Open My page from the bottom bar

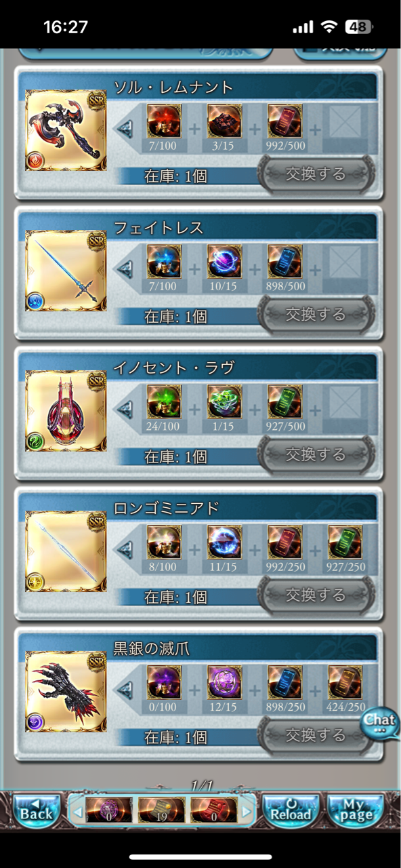[x=356, y=810]
